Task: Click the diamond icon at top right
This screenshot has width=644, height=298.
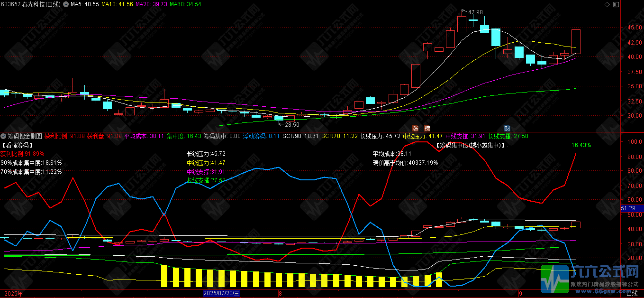Action: [x=608, y=4]
